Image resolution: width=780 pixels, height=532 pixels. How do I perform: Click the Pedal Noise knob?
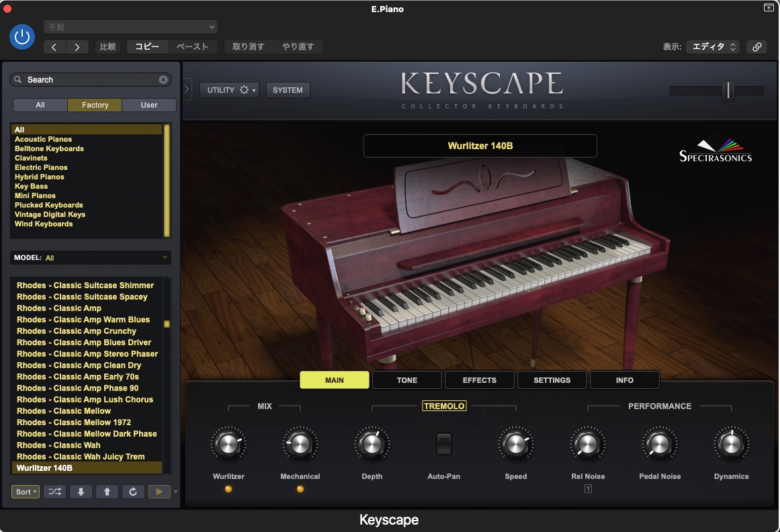pyautogui.click(x=660, y=443)
